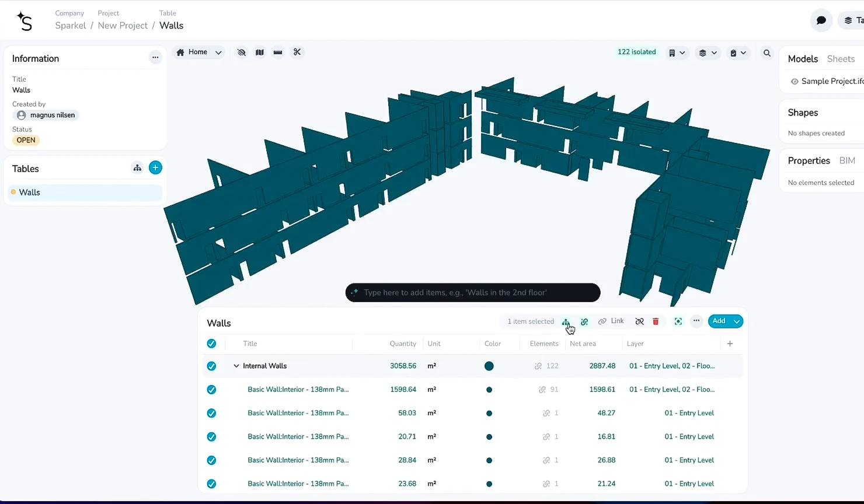Open the Add button dropdown arrow
864x504 pixels.
click(x=737, y=321)
